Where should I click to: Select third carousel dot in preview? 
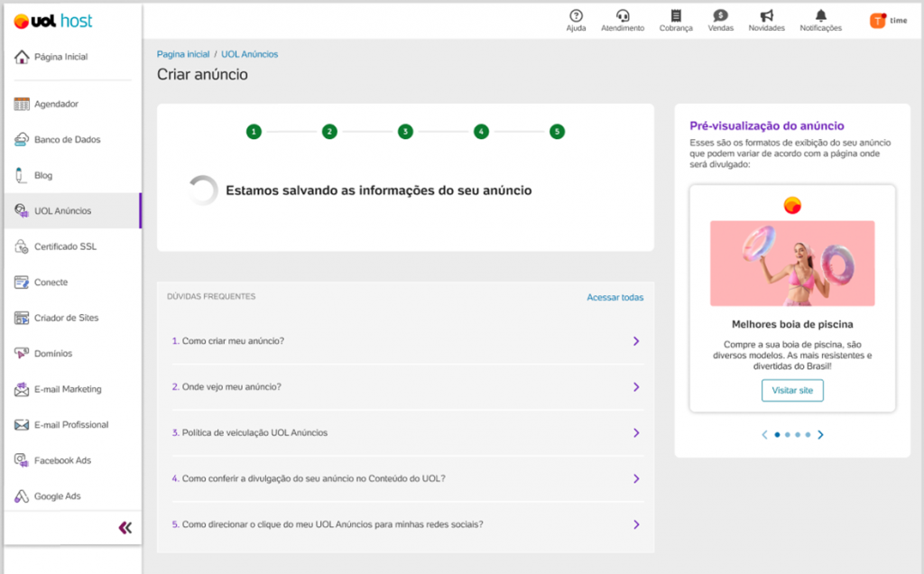(x=798, y=435)
